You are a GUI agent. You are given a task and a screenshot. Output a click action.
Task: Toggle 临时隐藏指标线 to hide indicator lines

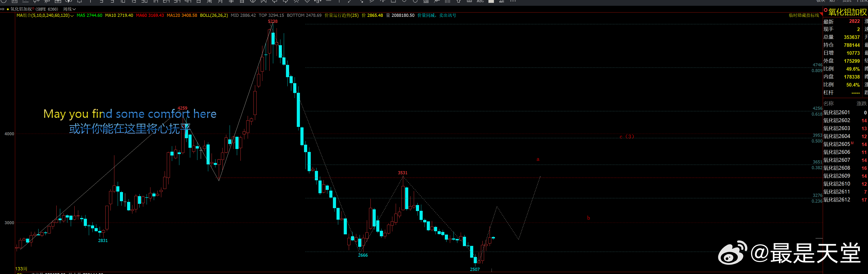point(804,15)
